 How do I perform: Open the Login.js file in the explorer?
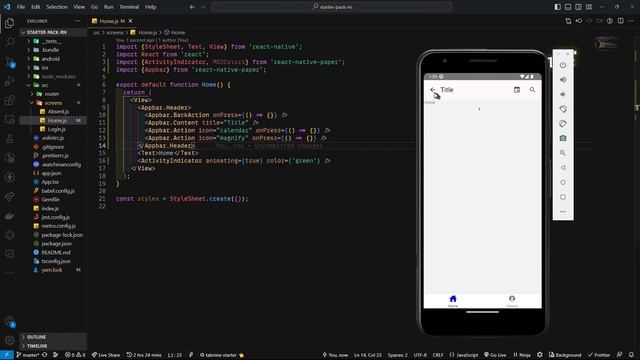coord(56,129)
